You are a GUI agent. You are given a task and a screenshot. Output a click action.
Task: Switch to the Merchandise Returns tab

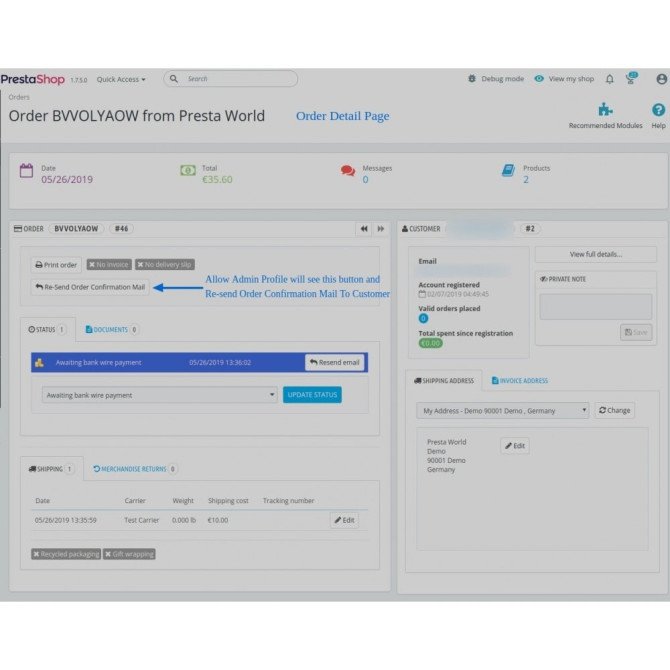point(135,469)
